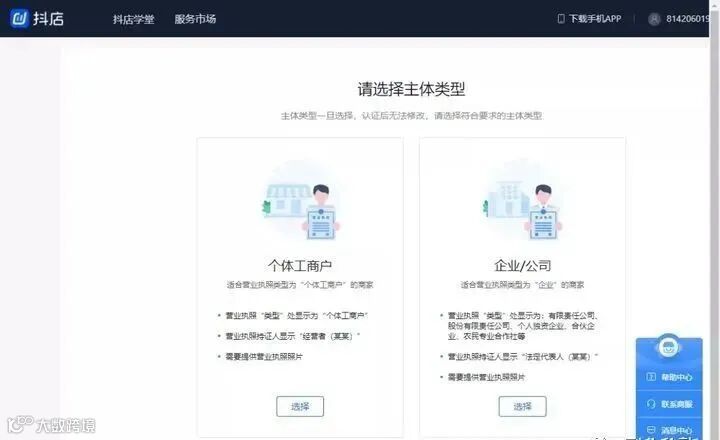Choose 企业/公司 with its 选择 button
Image resolution: width=720 pixels, height=440 pixels.
(x=523, y=406)
